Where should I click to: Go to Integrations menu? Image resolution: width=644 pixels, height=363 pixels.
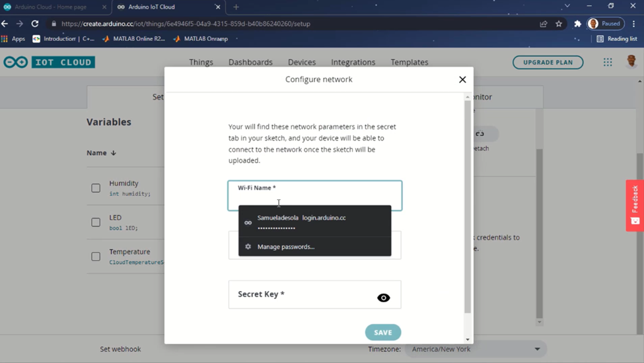point(353,62)
